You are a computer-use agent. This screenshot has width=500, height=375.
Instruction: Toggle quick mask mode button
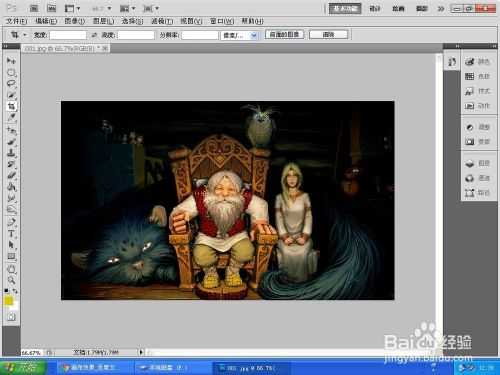click(11, 317)
